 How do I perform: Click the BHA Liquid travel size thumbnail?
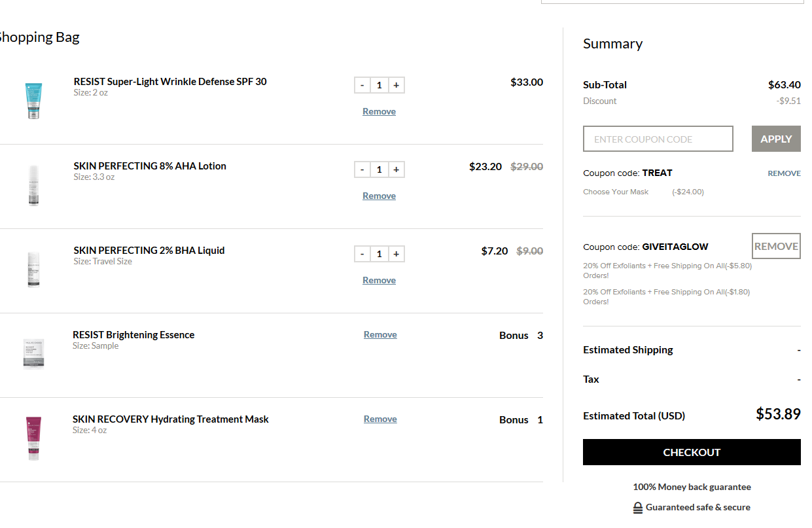(33, 270)
